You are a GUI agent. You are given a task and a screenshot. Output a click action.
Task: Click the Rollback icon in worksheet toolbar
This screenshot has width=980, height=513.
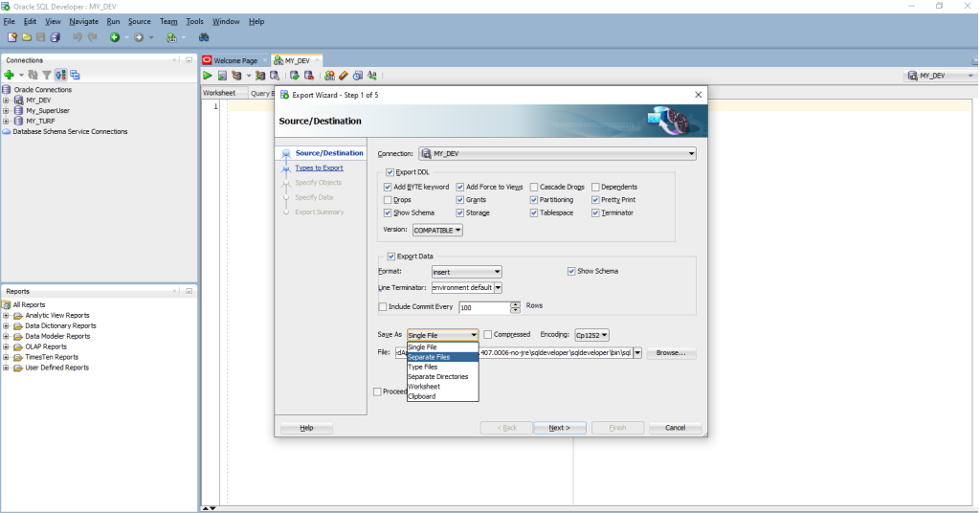309,76
